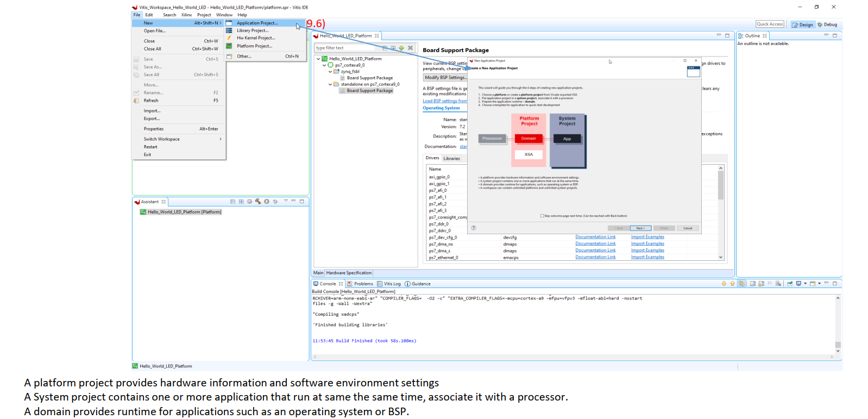Click the Design perspective icon
Screen dimensions: 868x419
tap(795, 24)
